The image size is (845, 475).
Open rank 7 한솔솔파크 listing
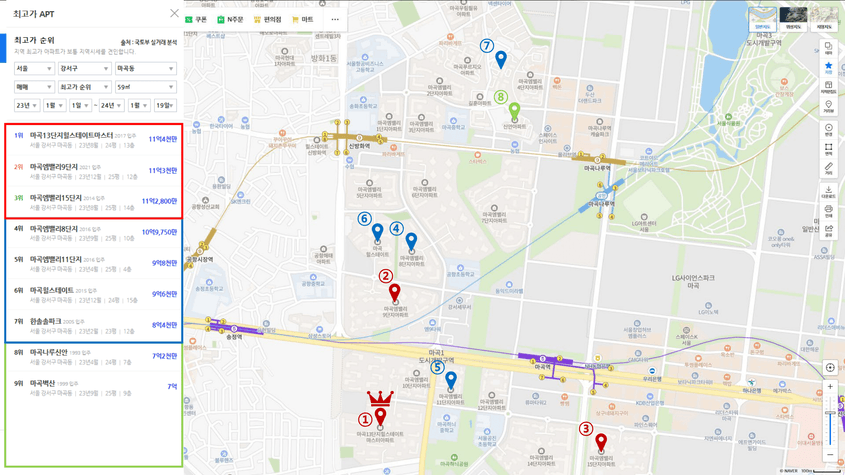(94, 325)
